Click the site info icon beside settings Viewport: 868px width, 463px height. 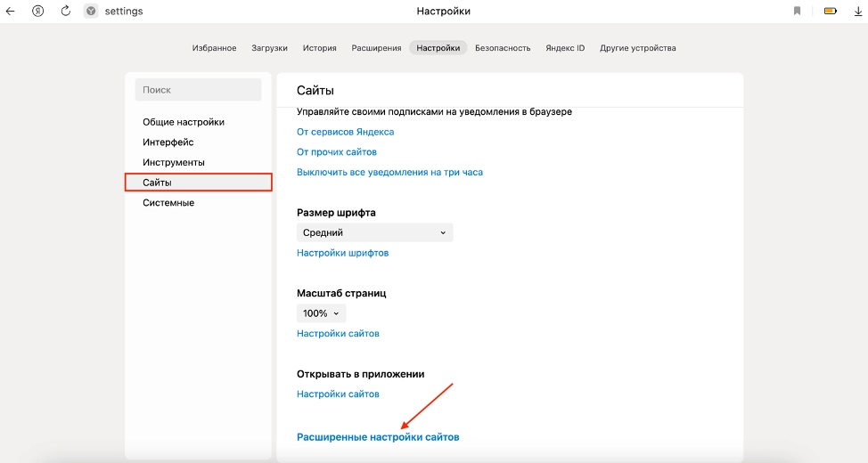(91, 11)
